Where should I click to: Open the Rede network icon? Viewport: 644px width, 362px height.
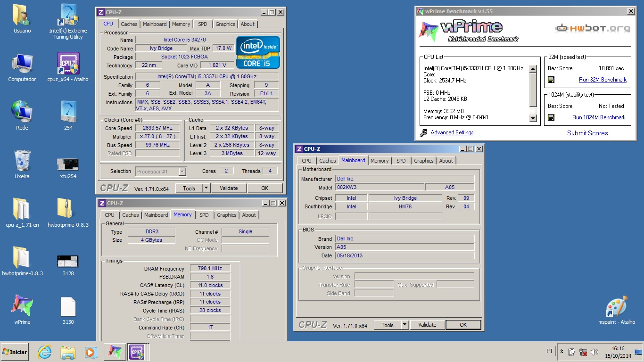pyautogui.click(x=22, y=116)
